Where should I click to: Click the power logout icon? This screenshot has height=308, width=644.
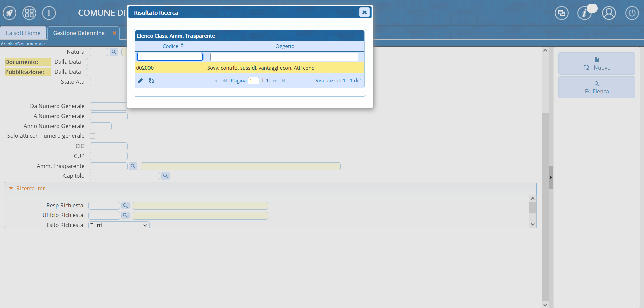pyautogui.click(x=632, y=13)
